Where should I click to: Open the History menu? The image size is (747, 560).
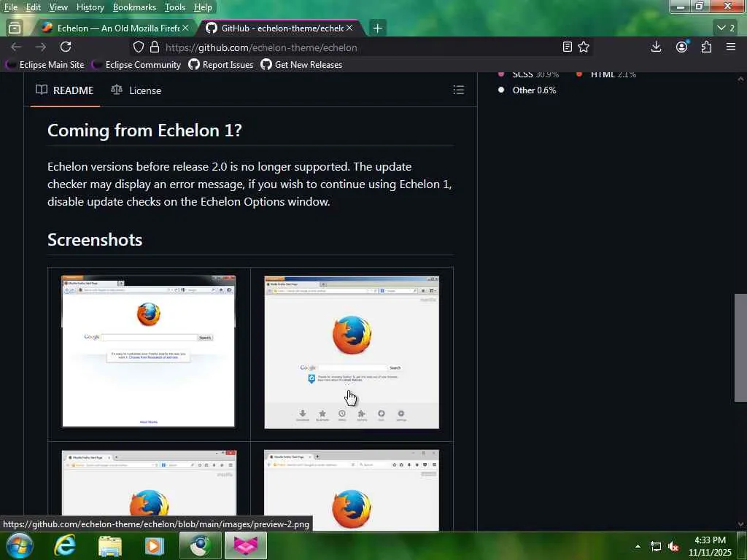pyautogui.click(x=90, y=7)
